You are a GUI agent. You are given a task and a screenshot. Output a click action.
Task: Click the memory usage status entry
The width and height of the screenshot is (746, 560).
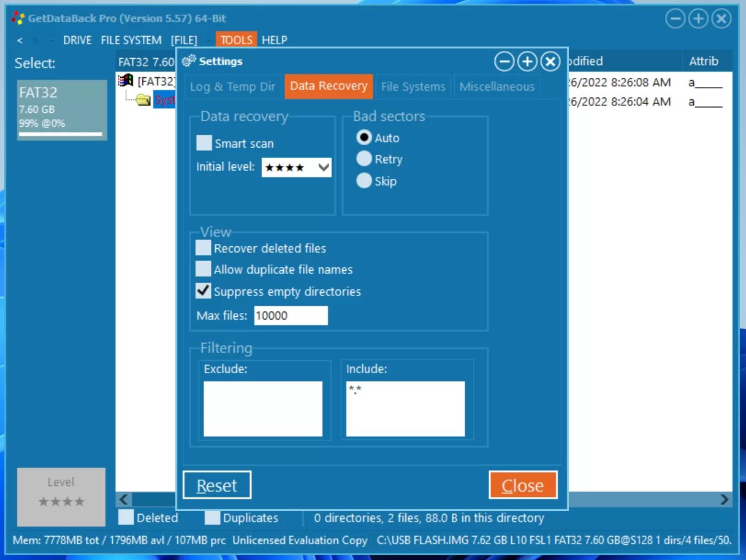(120, 540)
